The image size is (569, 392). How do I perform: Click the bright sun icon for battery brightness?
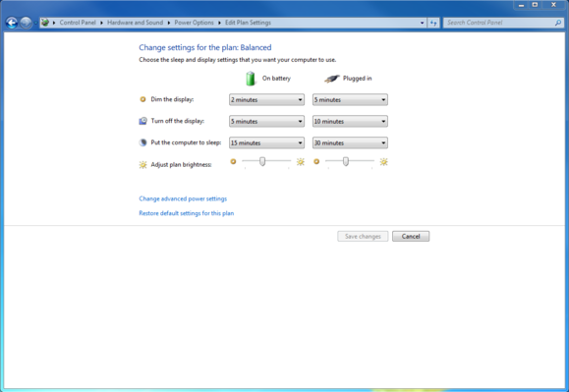click(301, 162)
